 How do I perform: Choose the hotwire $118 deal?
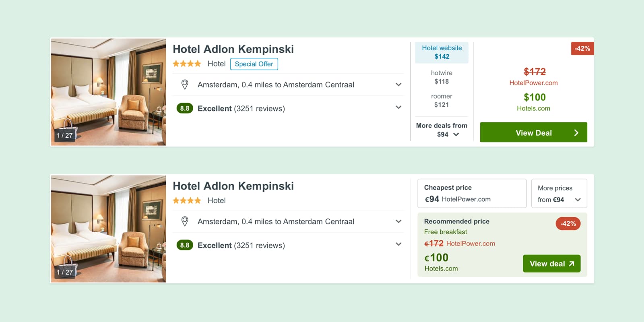click(442, 77)
